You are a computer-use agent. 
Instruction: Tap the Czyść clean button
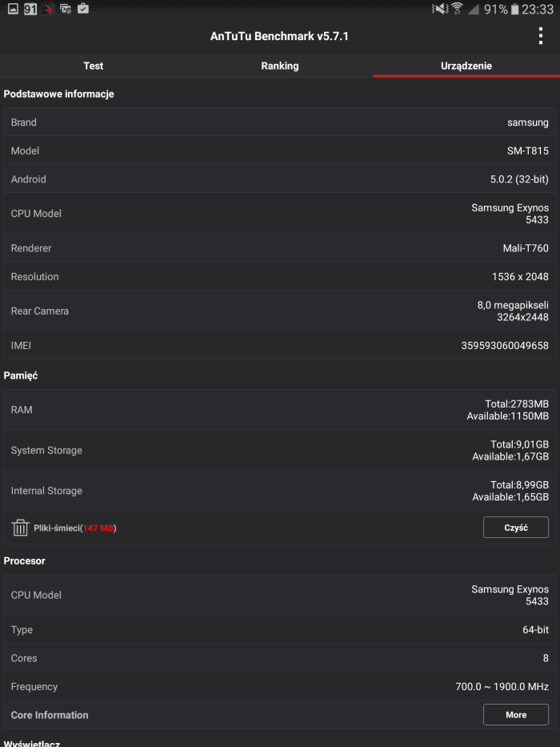[x=516, y=528]
